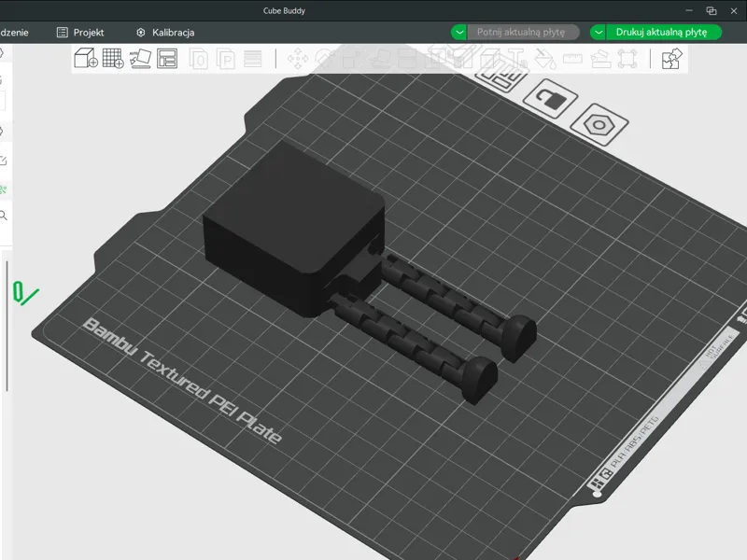Open plate settings hexagon icon on the bed
This screenshot has width=747, height=560.
tap(599, 125)
